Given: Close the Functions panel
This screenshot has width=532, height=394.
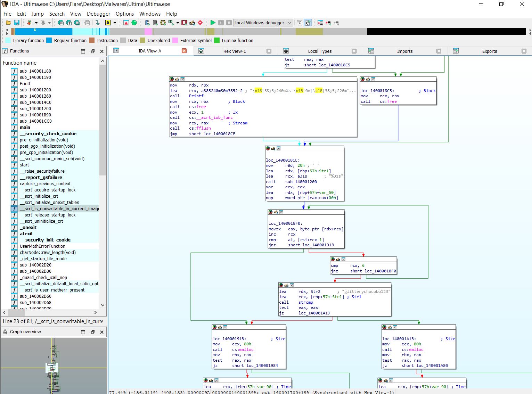Looking at the screenshot, I should click(102, 51).
